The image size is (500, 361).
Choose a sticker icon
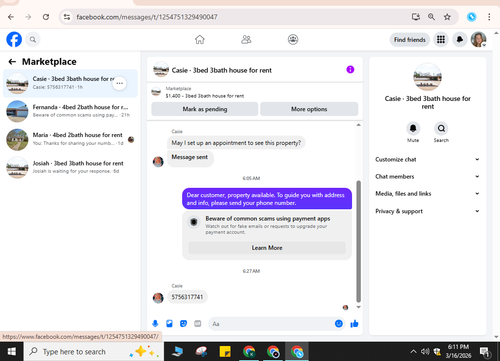(x=183, y=324)
